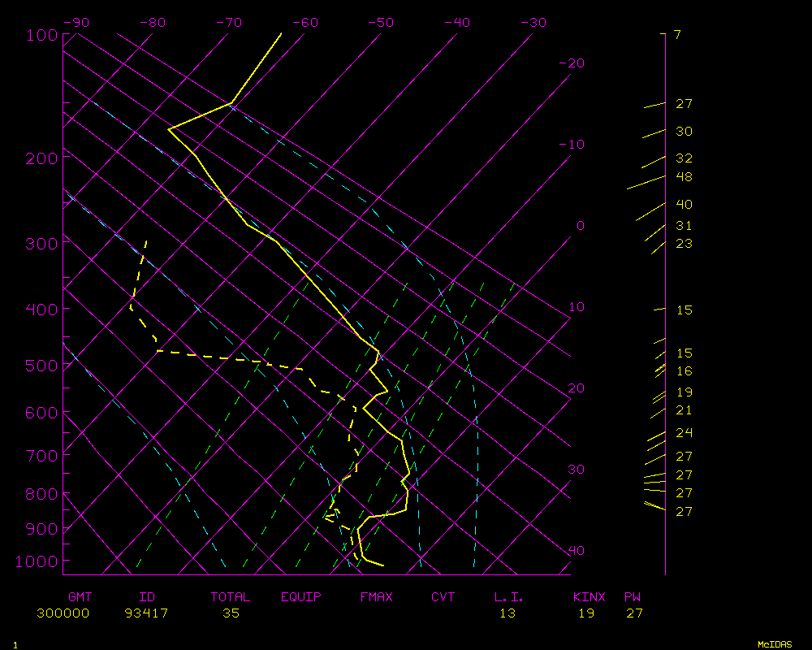Select the 500 pressure level label

(41, 366)
